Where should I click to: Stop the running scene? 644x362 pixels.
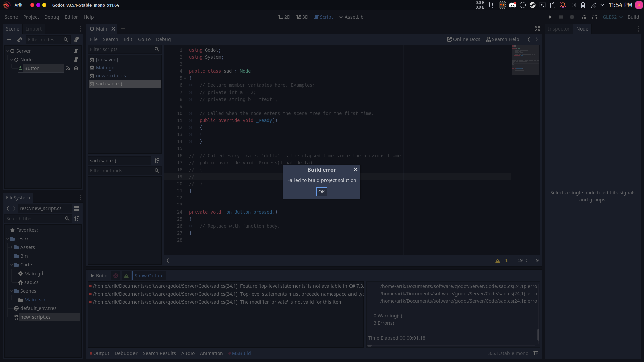click(572, 17)
